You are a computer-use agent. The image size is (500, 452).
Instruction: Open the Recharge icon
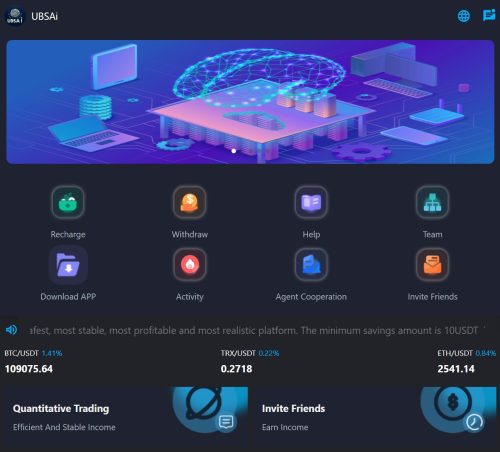(68, 202)
